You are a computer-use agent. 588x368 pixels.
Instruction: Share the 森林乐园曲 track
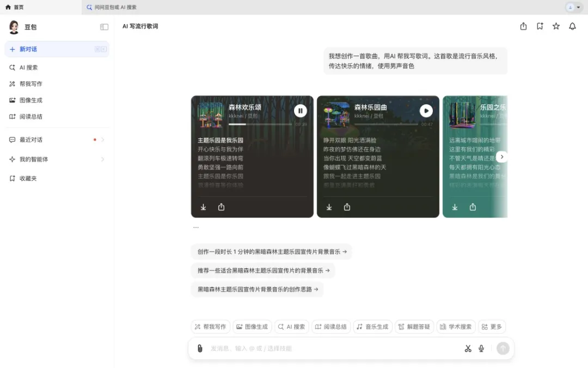(347, 207)
